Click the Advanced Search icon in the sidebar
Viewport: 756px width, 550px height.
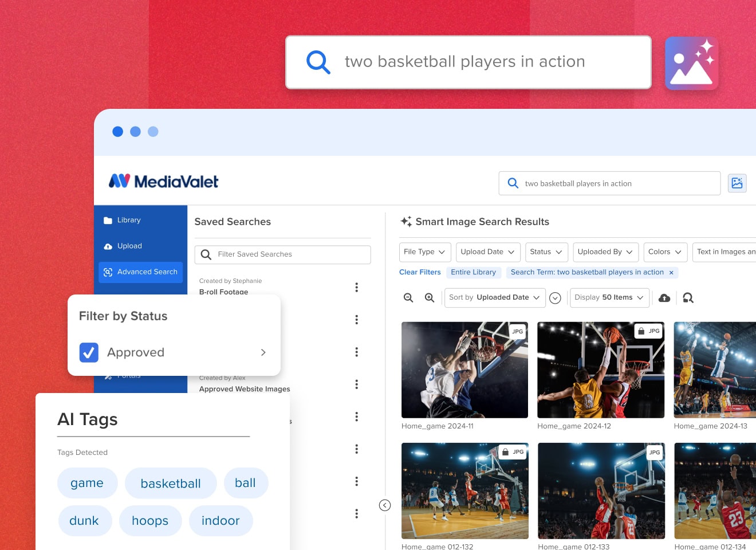[108, 272]
